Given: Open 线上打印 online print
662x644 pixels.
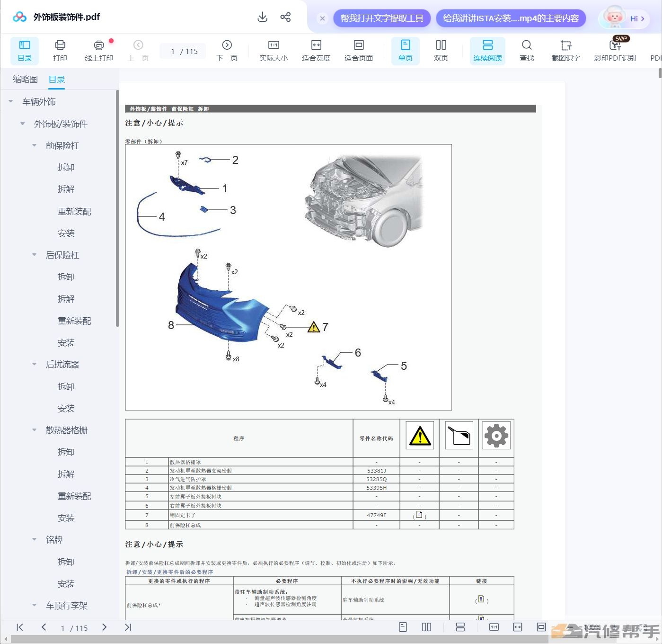Looking at the screenshot, I should (99, 51).
